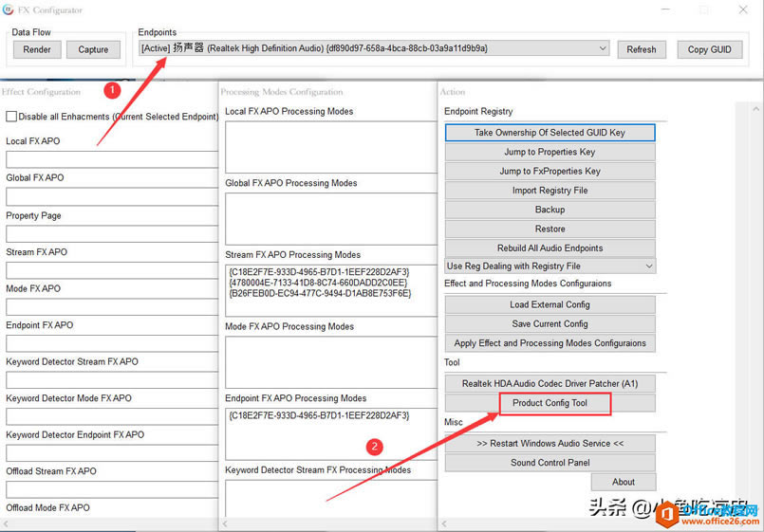Open the Sound Control Panel
Viewport: 764px width, 532px height.
click(550, 463)
